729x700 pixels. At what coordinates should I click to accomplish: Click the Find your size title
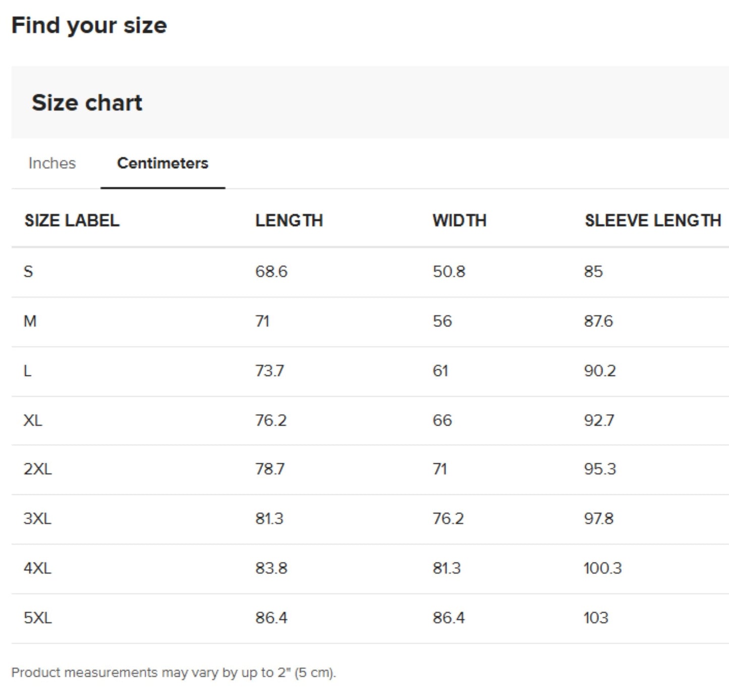click(89, 25)
